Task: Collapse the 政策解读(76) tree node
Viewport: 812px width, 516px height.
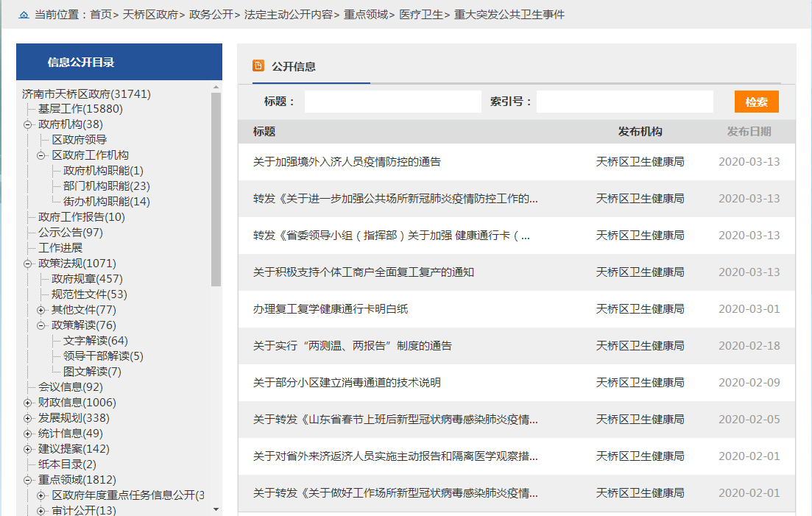Action: tap(41, 326)
